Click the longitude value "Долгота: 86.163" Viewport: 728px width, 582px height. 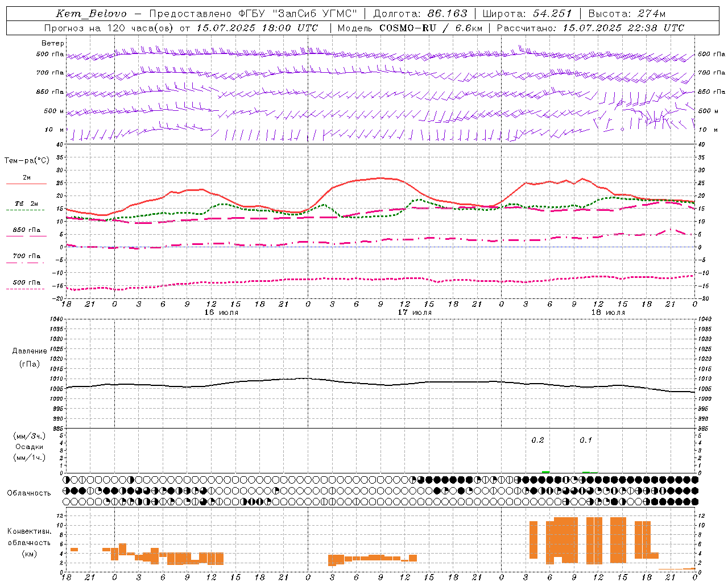(420, 14)
